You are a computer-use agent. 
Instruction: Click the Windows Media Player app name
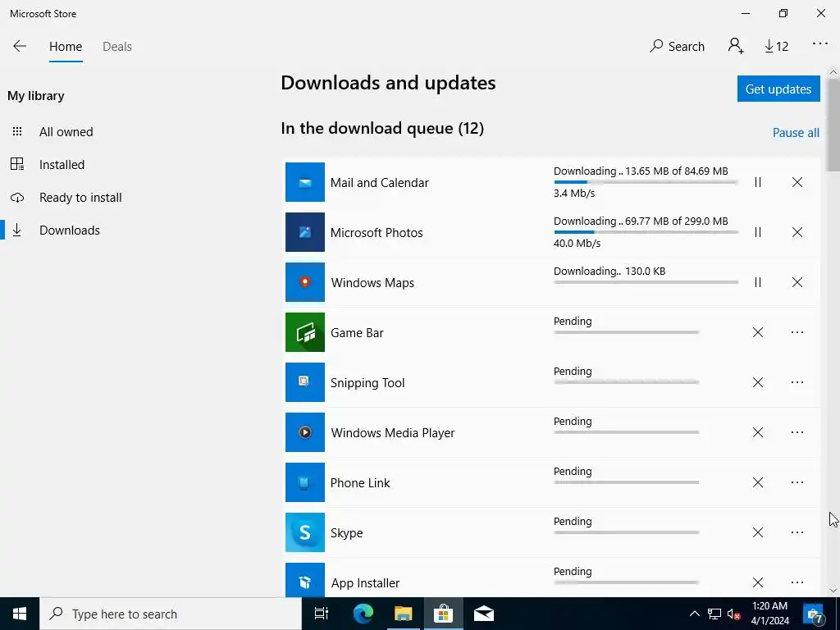point(393,433)
